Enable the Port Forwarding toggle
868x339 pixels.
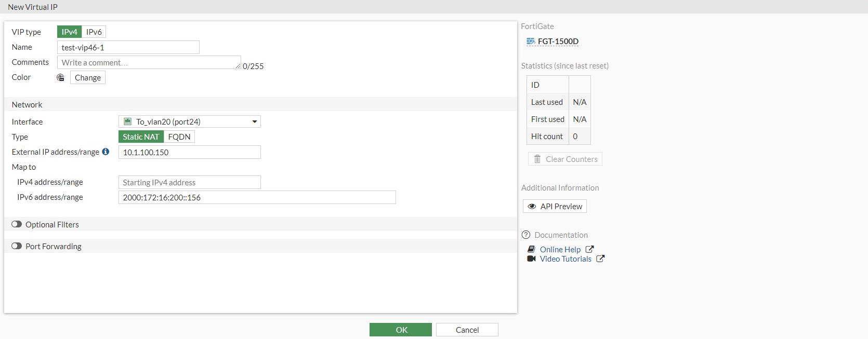(x=17, y=246)
